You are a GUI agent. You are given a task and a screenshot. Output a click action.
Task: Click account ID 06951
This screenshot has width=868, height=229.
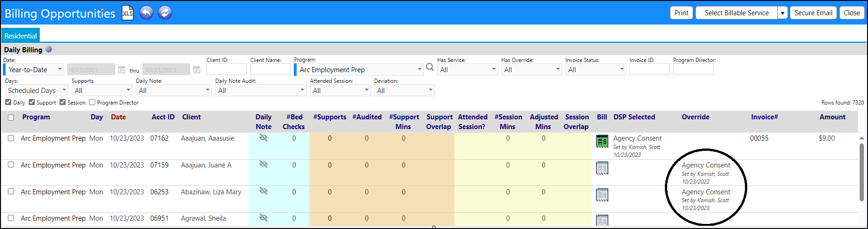tap(160, 218)
